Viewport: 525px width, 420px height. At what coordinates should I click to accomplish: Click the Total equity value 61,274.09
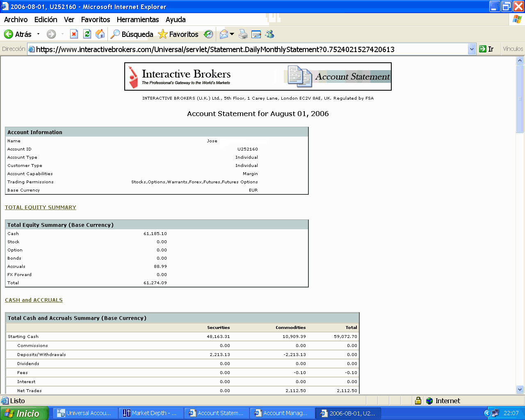coord(155,283)
